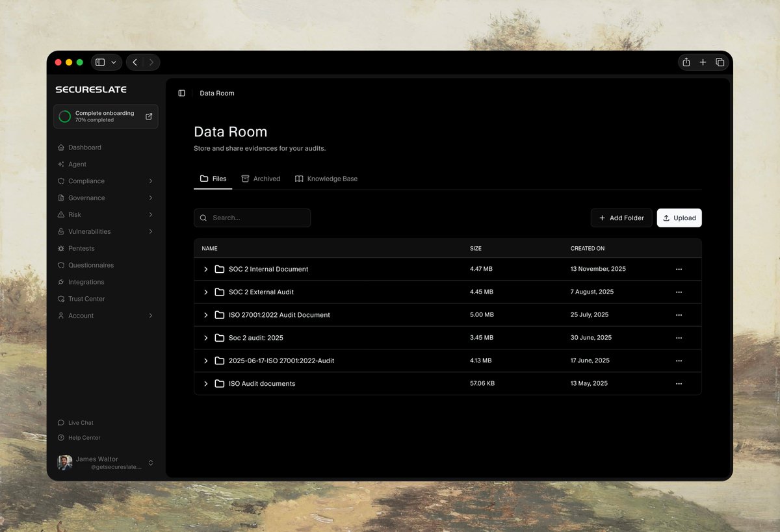The width and height of the screenshot is (780, 532).
Task: Expand the ISO Audit documents folder
Action: pos(206,384)
